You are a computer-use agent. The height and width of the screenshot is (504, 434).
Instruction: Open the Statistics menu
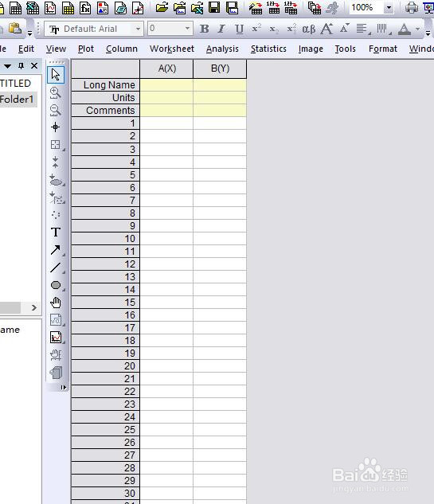tap(268, 49)
